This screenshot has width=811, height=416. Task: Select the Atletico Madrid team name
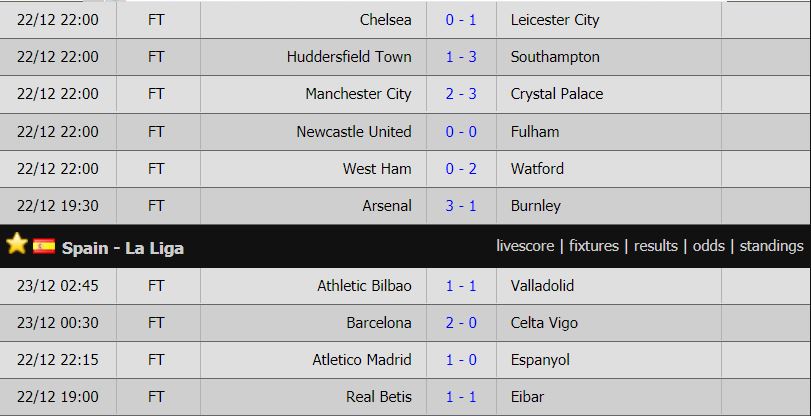[362, 360]
